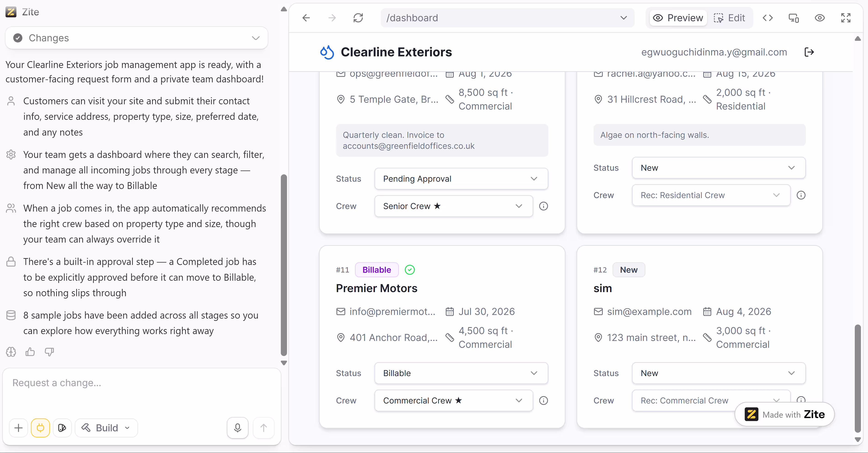Expand preview to fullscreen

(846, 18)
